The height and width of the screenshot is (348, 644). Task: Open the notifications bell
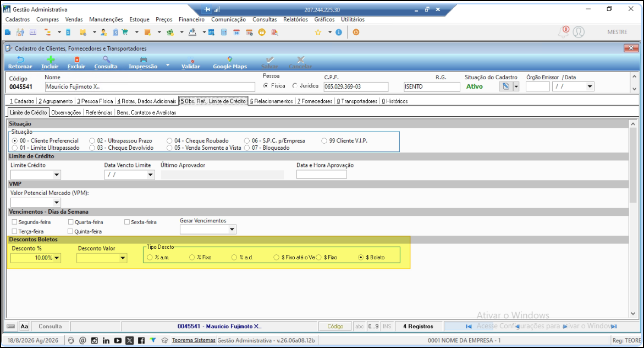[563, 32]
